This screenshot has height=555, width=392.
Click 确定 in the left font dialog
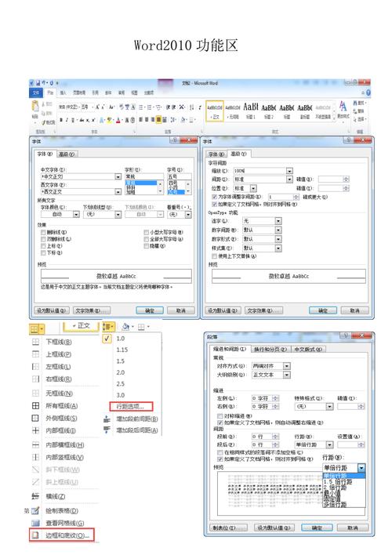click(x=150, y=310)
